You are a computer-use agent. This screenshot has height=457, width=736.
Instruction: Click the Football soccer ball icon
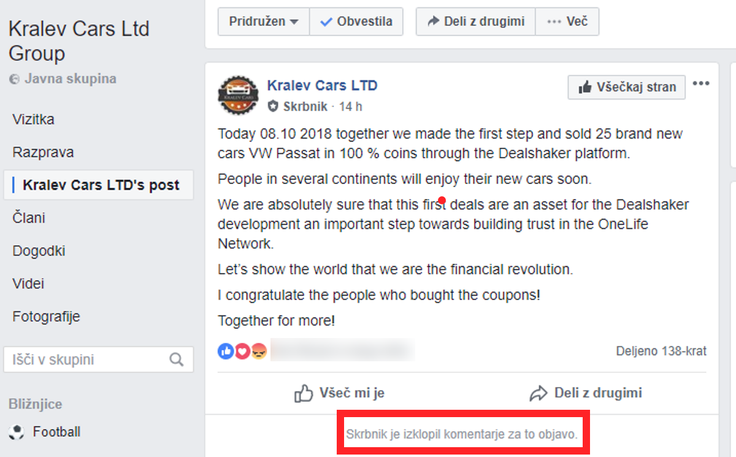[17, 432]
